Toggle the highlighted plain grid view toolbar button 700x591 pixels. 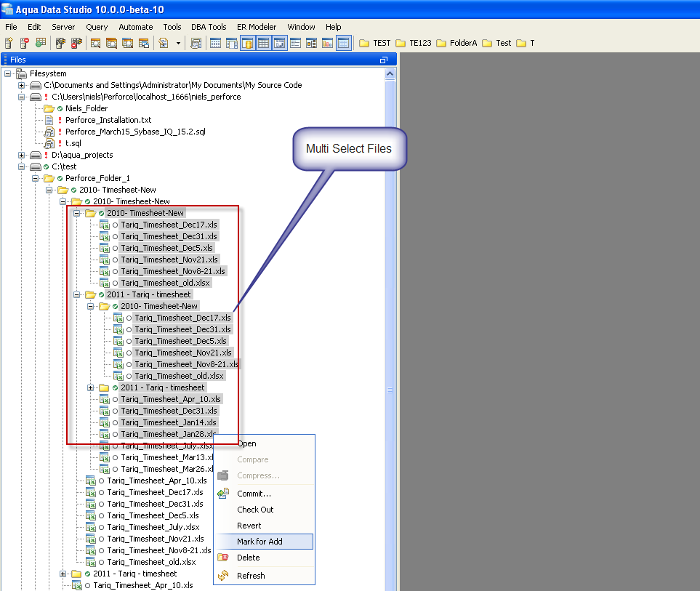pyautogui.click(x=264, y=43)
